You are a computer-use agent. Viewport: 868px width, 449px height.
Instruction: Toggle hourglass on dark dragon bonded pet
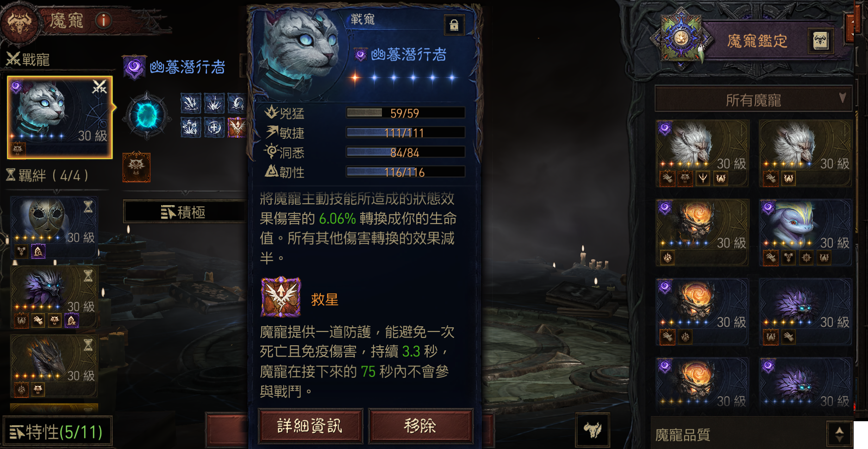pos(88,345)
